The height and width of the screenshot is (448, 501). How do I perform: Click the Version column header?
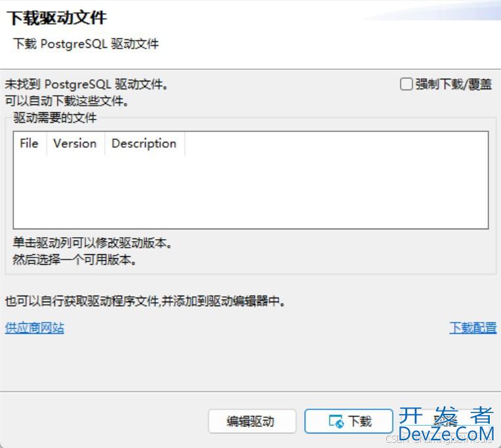pyautogui.click(x=76, y=143)
